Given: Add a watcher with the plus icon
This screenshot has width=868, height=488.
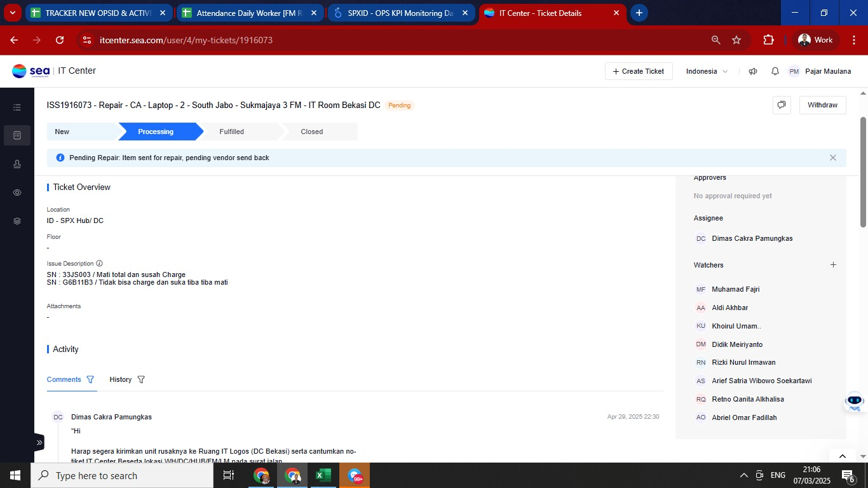Looking at the screenshot, I should [x=833, y=265].
